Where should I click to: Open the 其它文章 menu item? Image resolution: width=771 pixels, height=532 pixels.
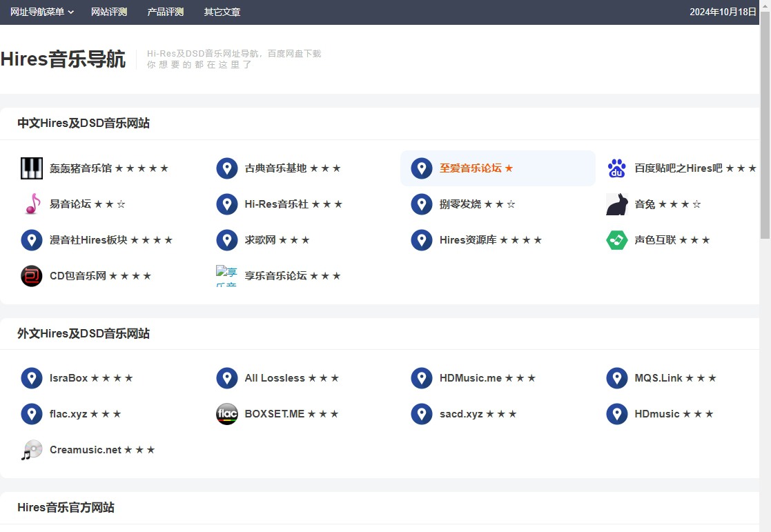click(x=222, y=12)
